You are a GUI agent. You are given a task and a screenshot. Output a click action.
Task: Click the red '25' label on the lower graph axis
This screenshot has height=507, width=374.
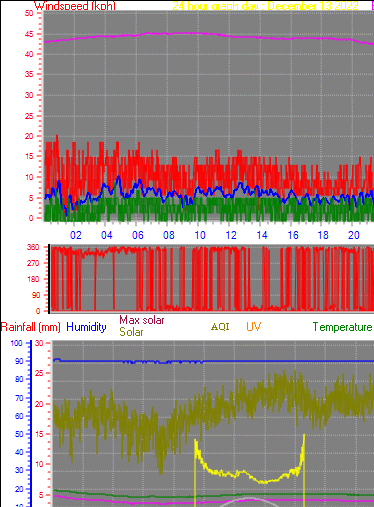tap(39, 373)
